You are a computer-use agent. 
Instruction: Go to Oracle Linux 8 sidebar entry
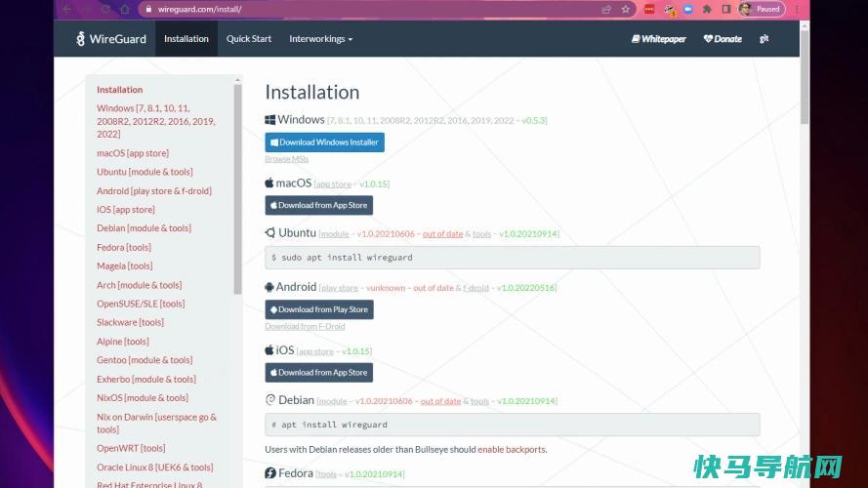tap(154, 468)
